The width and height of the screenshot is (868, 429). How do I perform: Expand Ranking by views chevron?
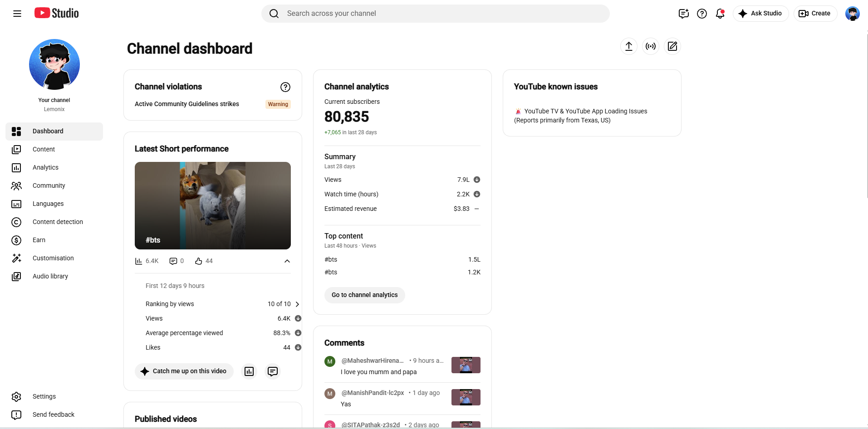click(297, 304)
